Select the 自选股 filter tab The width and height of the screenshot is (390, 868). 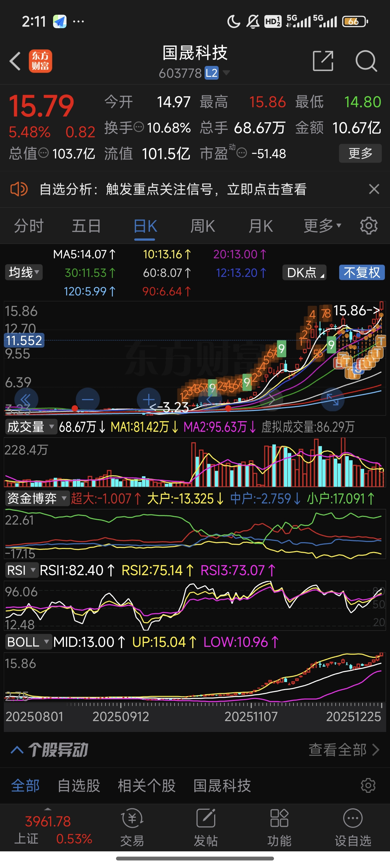(79, 785)
